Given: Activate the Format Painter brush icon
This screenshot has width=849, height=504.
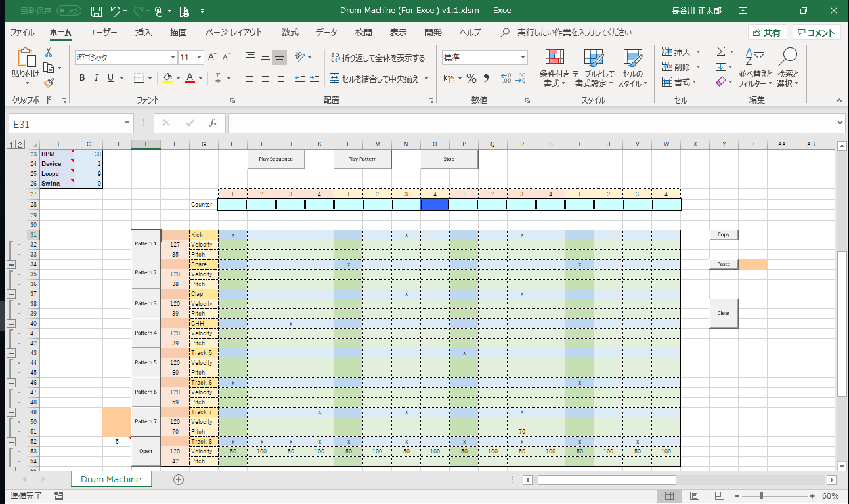Looking at the screenshot, I should 49,83.
